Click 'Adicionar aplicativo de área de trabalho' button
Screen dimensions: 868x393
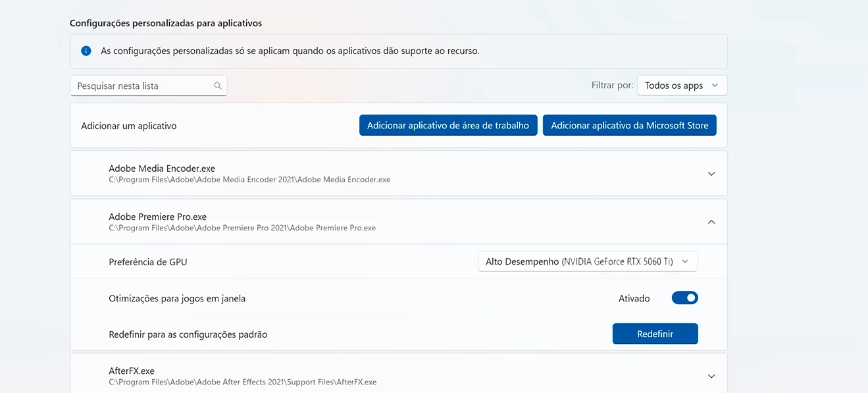(448, 125)
